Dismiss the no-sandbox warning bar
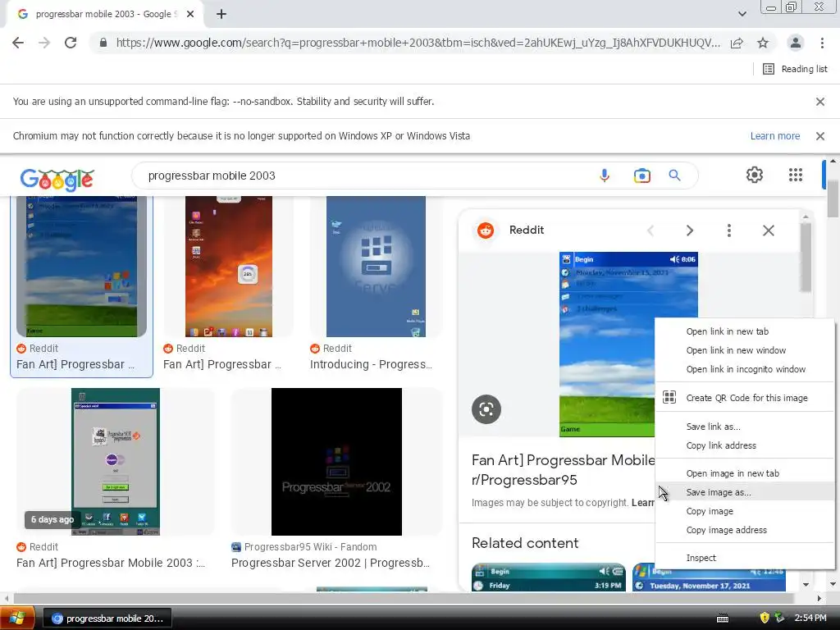Viewport: 840px width, 630px height. (820, 101)
